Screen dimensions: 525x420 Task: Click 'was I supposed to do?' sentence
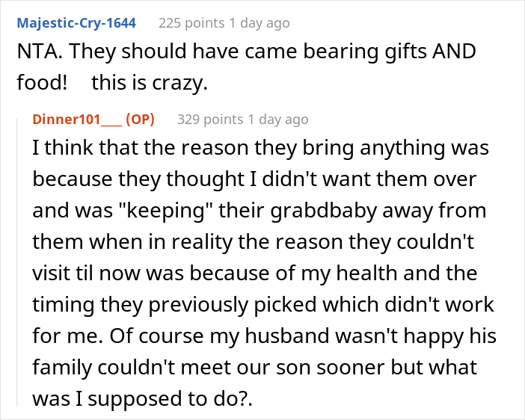(x=140, y=399)
